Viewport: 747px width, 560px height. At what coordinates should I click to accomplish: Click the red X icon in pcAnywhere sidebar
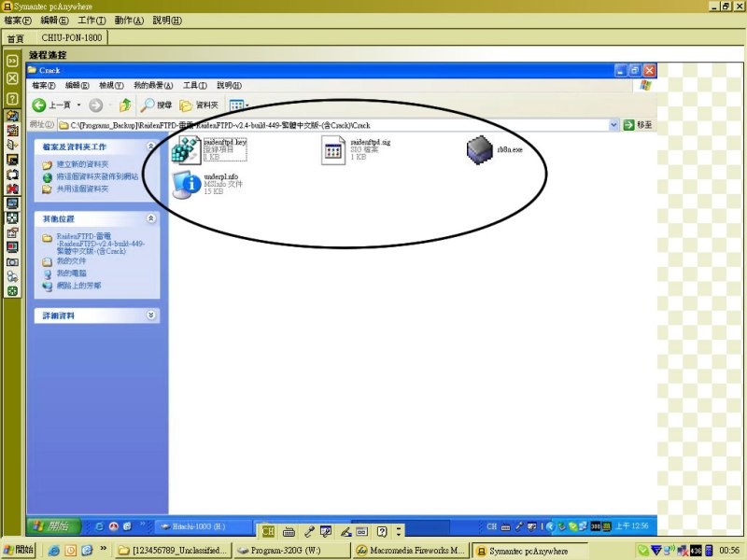(x=12, y=189)
